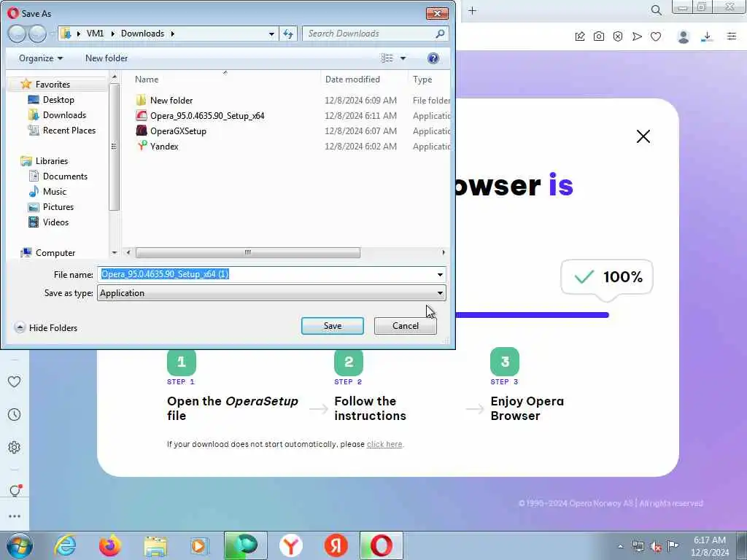This screenshot has width=747, height=560.
Task: Click the volume icon in system tray
Action: (x=656, y=546)
